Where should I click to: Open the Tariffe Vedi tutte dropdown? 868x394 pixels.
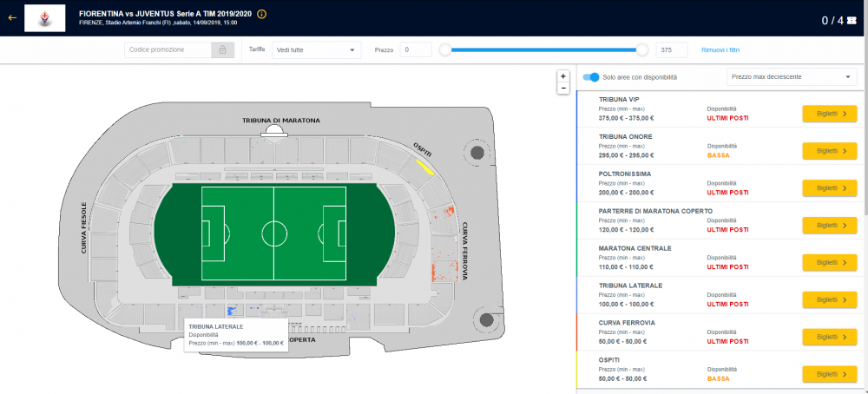click(316, 49)
